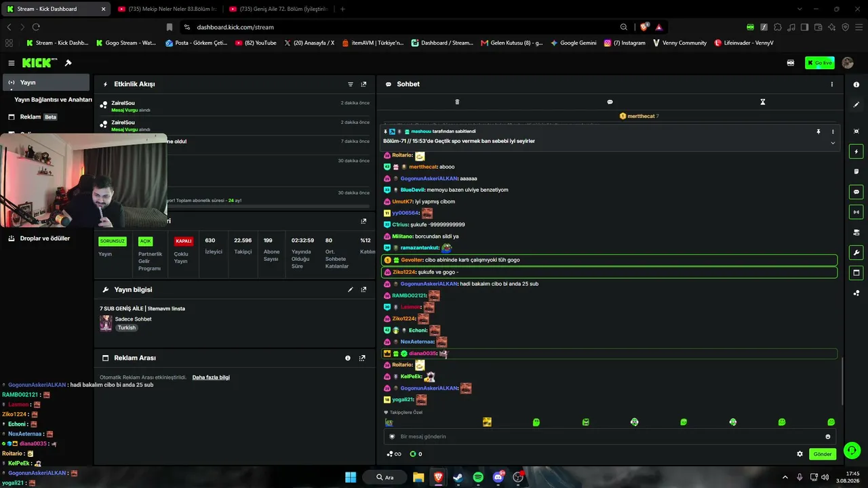Click the yogali21 username in Sohbet
This screenshot has width=868, height=488.
click(x=403, y=400)
